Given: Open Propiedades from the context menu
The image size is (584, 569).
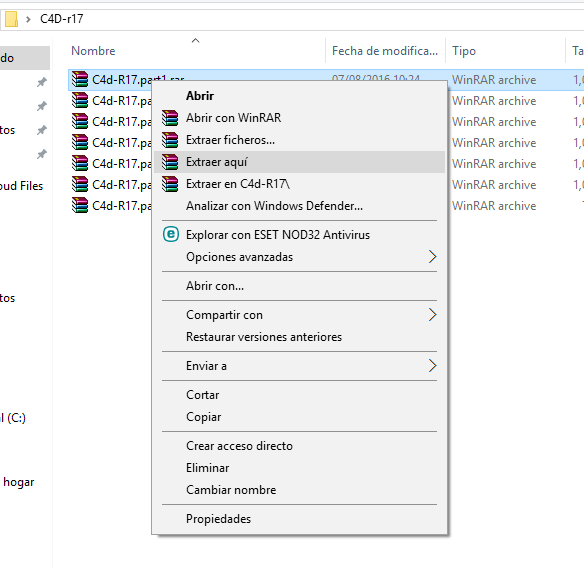Looking at the screenshot, I should coord(299,519).
